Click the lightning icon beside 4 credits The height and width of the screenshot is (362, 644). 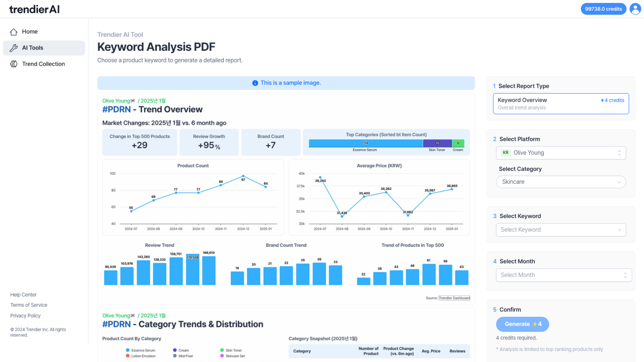tap(602, 100)
